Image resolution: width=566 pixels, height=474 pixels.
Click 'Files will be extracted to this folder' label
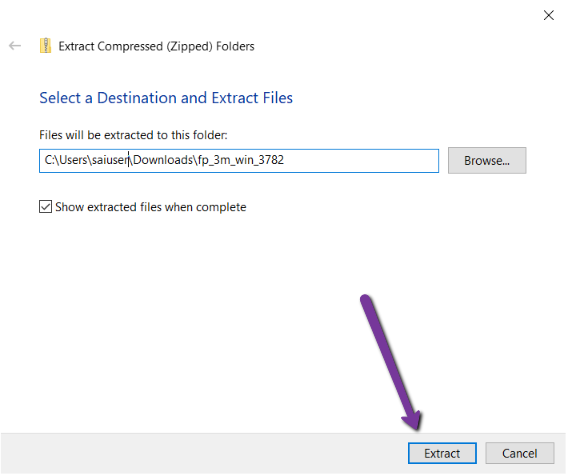[133, 135]
